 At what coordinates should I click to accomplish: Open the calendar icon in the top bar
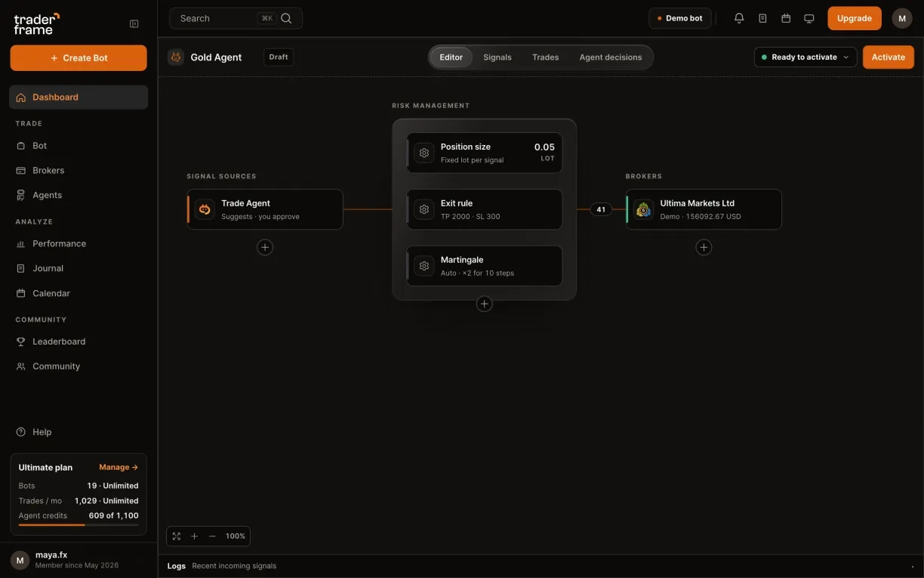[786, 18]
